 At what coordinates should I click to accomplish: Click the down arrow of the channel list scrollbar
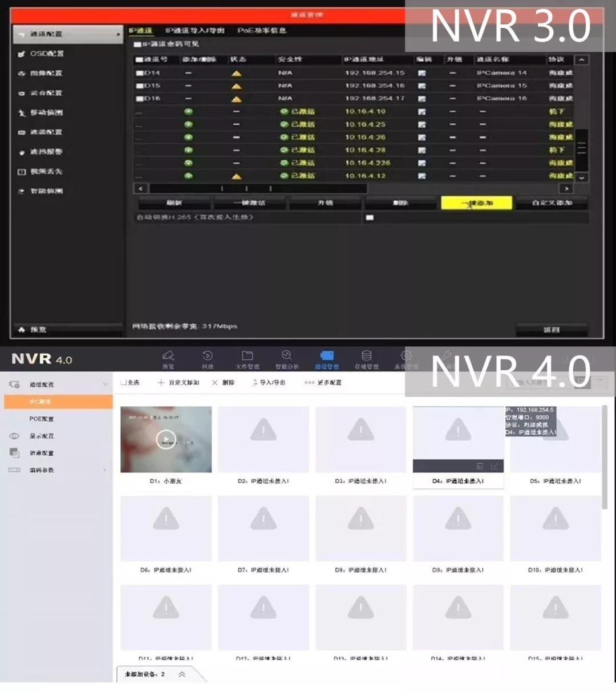581,177
